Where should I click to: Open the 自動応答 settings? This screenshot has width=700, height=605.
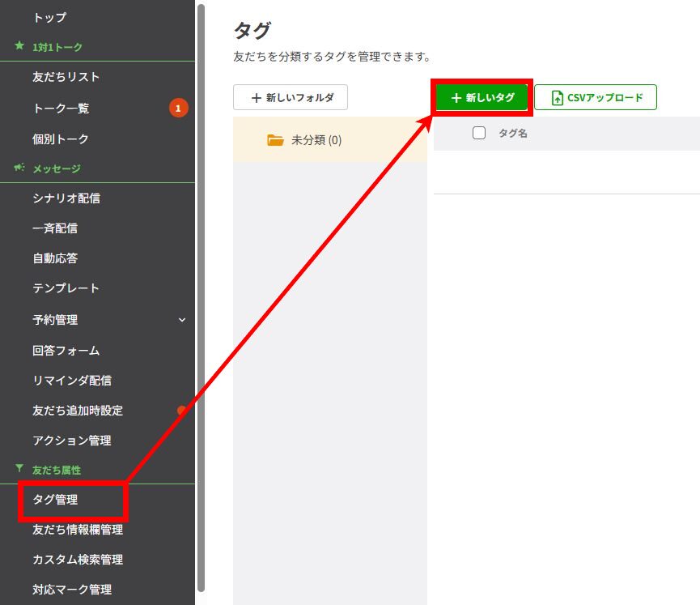pyautogui.click(x=55, y=258)
